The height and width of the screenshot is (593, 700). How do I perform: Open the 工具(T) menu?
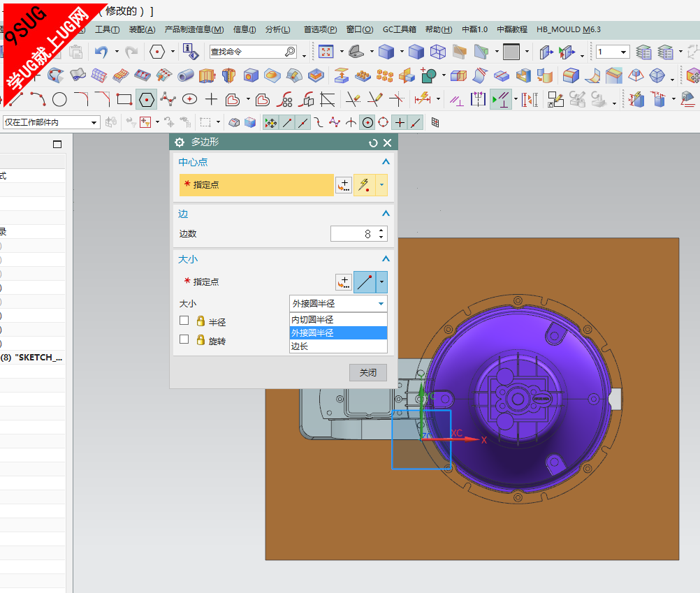[107, 29]
